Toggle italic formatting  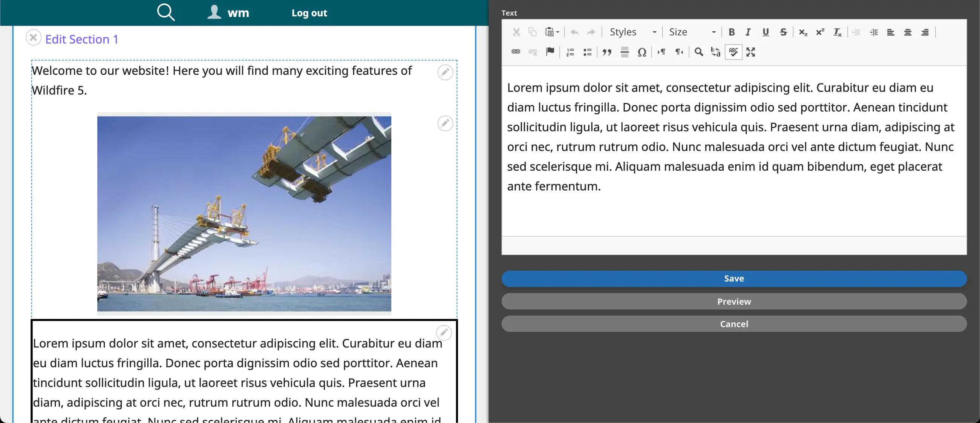748,32
